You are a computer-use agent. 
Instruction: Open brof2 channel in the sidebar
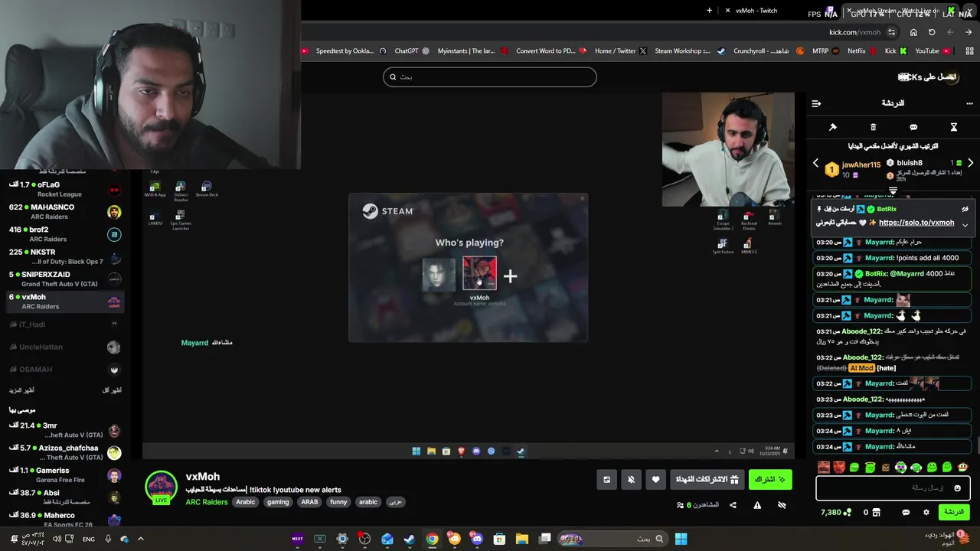[x=64, y=234]
